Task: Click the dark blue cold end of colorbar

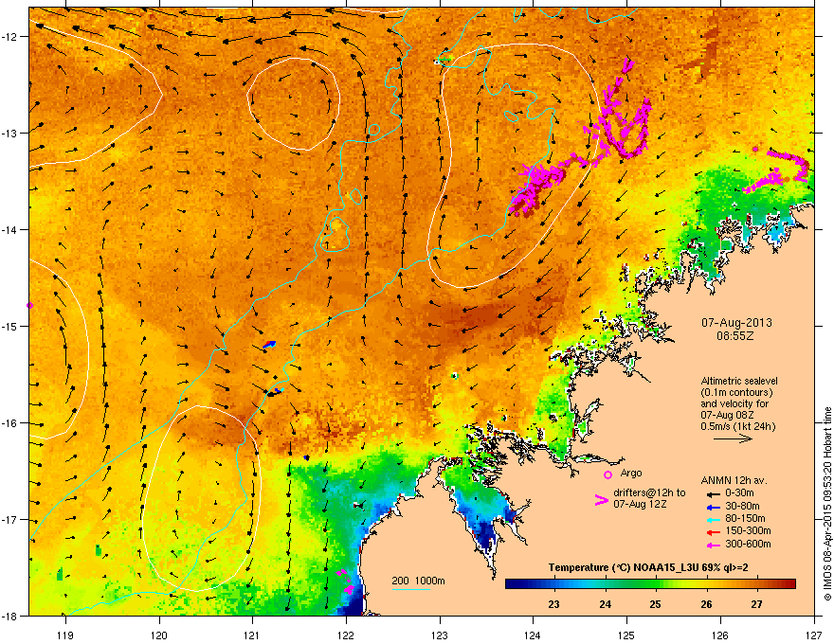Action: 514,584
